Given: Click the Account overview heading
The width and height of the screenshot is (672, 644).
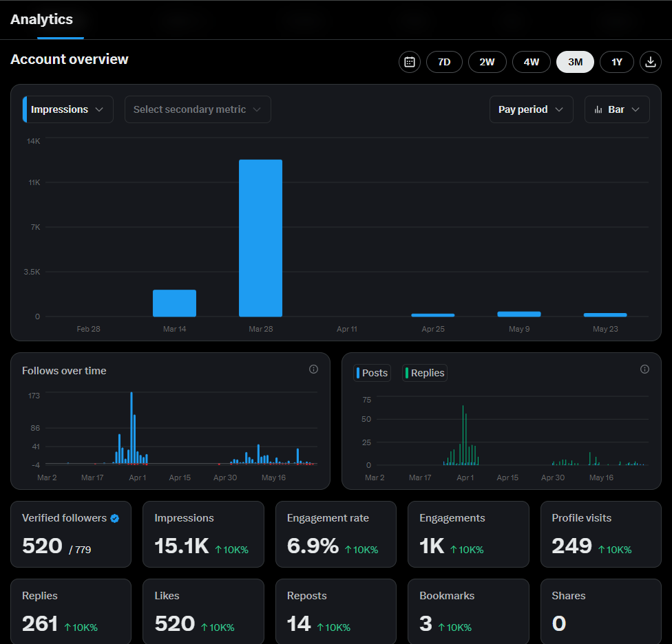Looking at the screenshot, I should (x=70, y=59).
